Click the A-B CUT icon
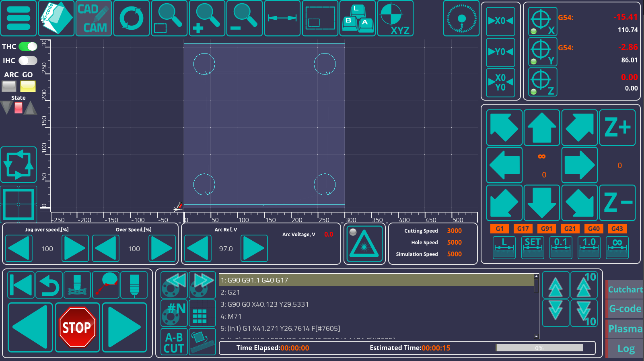644x361 pixels. pos(174,342)
